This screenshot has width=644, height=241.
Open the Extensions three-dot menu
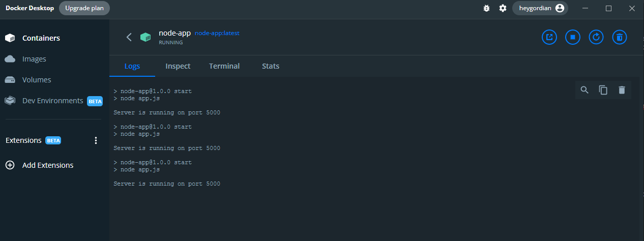click(x=96, y=140)
